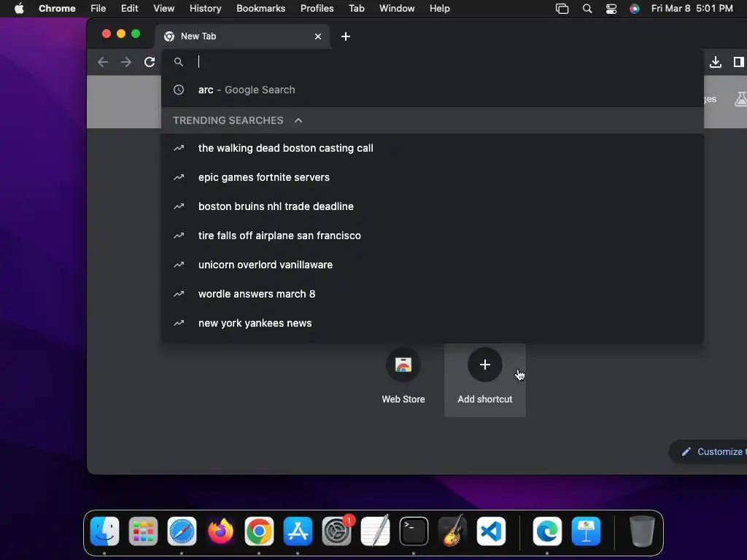
Task: Open System Preferences from the dock
Action: coord(337,531)
